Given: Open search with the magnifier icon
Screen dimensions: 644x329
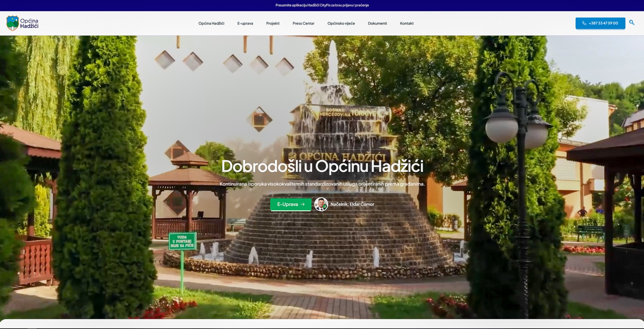Looking at the screenshot, I should tap(632, 23).
